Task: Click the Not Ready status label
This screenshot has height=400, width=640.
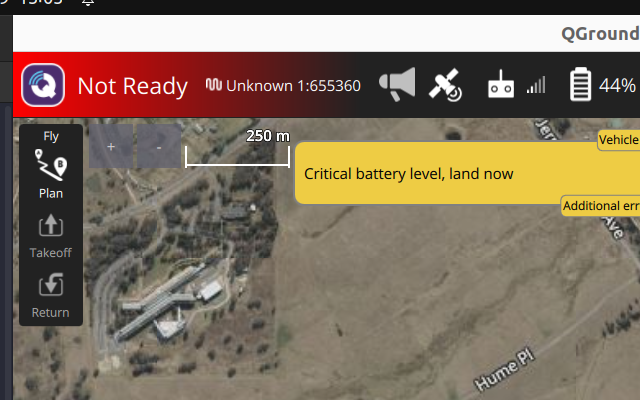Action: [x=133, y=86]
